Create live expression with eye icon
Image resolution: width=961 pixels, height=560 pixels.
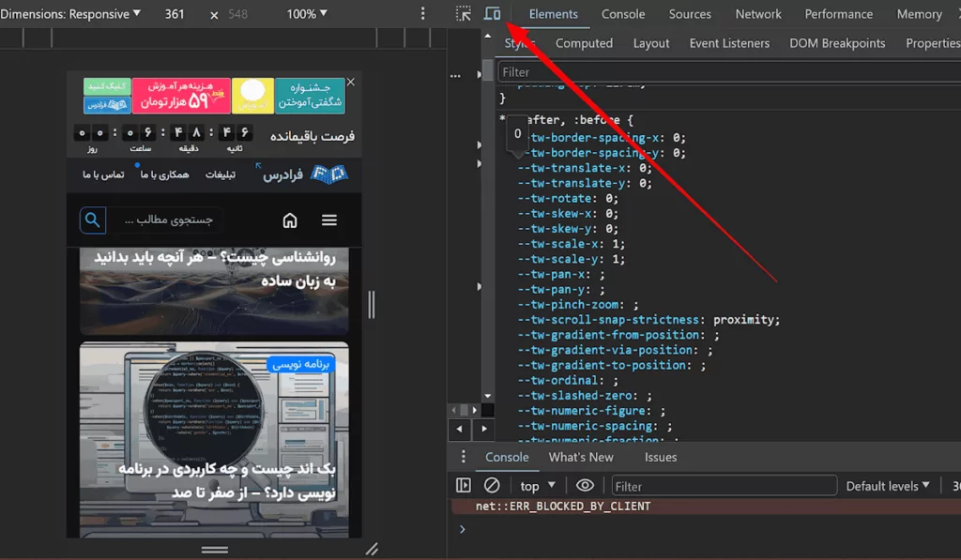586,486
